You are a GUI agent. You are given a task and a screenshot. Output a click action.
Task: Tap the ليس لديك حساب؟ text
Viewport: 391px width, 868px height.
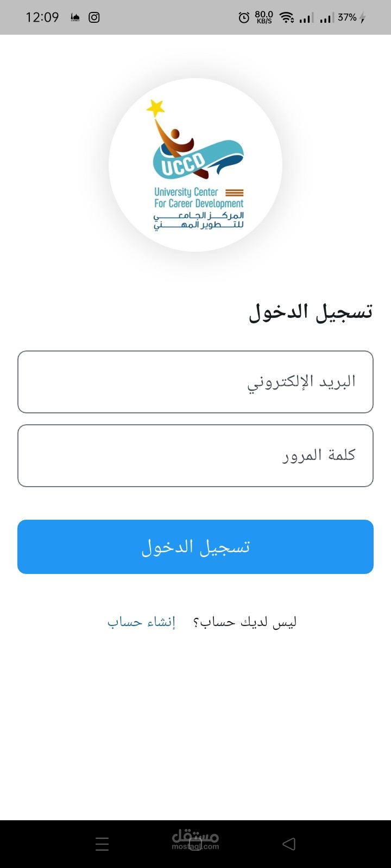click(244, 622)
